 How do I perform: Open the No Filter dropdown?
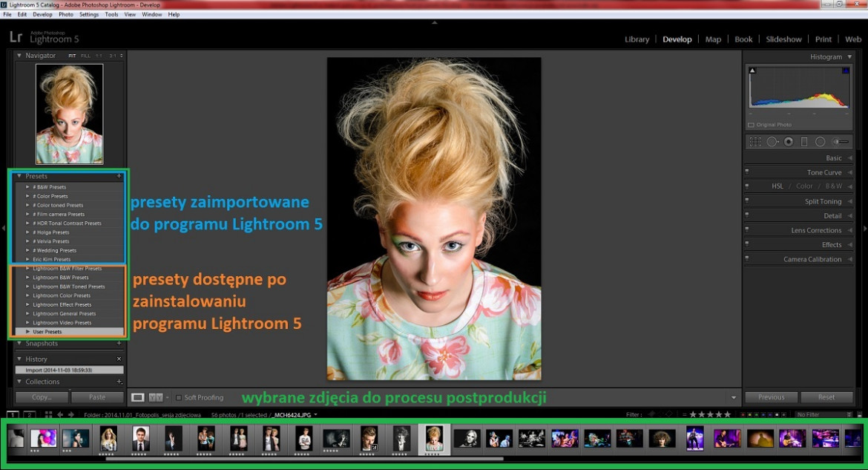point(823,414)
